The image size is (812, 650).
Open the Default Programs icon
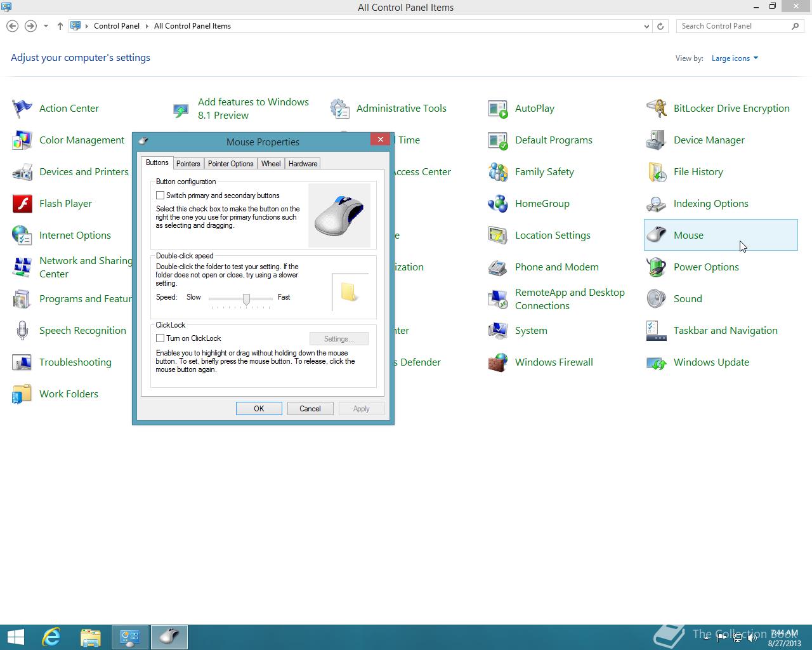click(x=498, y=140)
